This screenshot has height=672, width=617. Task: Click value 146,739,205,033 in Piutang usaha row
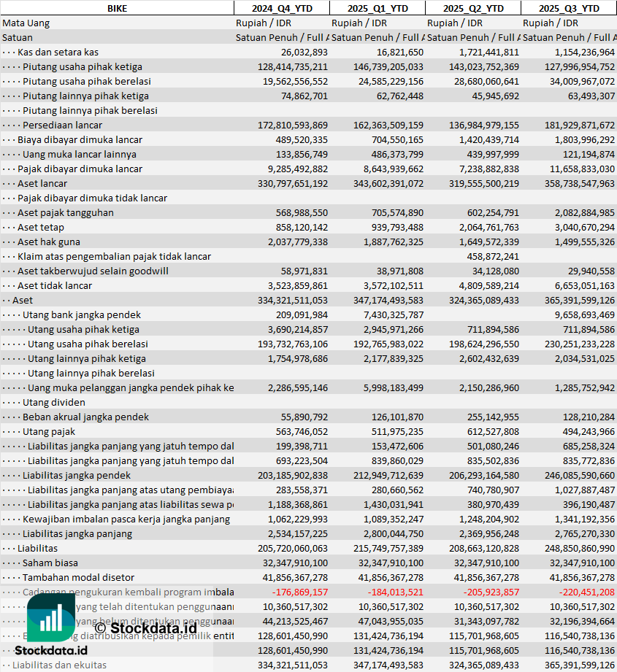(388, 67)
